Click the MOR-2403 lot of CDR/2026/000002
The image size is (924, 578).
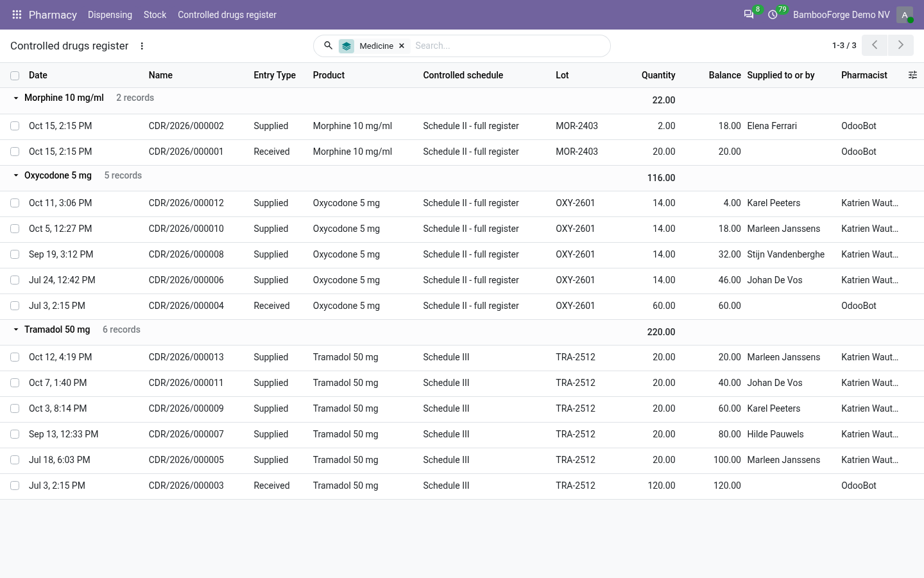point(577,126)
